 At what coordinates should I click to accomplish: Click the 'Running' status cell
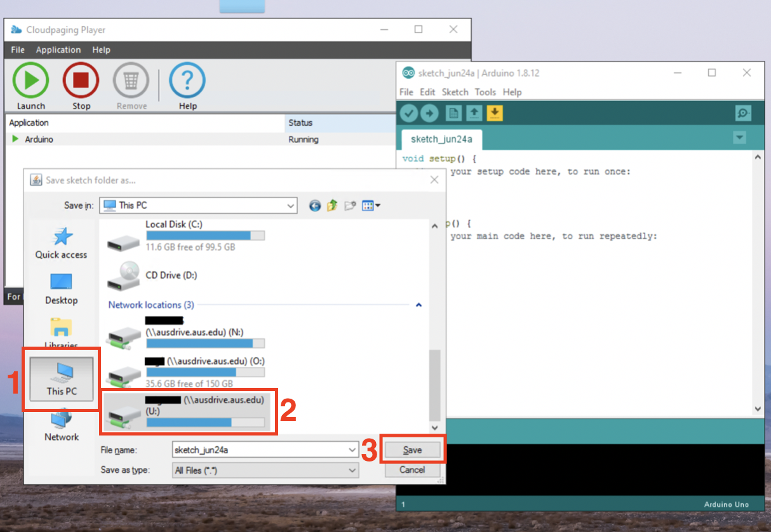304,140
